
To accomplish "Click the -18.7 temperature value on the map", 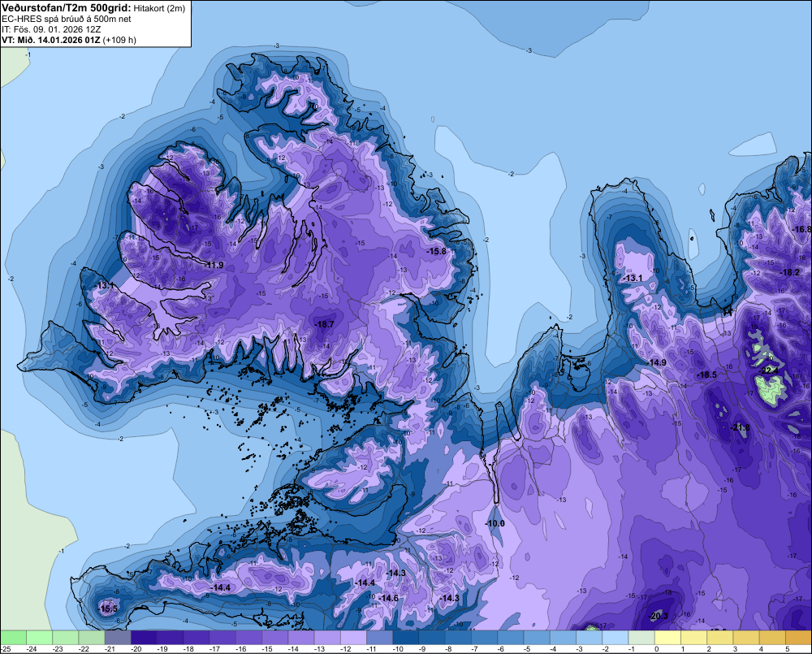I will pyautogui.click(x=324, y=324).
